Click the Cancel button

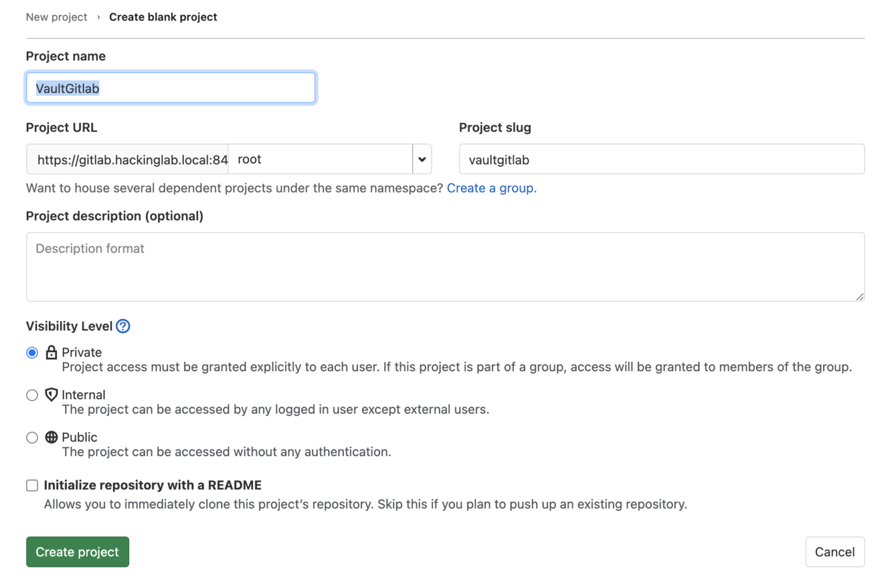pos(835,551)
